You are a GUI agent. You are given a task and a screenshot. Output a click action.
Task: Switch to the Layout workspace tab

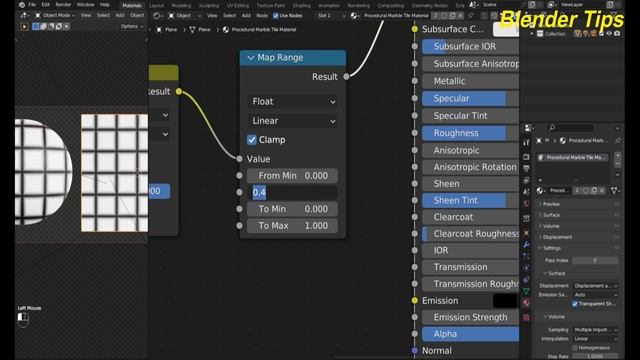156,6
